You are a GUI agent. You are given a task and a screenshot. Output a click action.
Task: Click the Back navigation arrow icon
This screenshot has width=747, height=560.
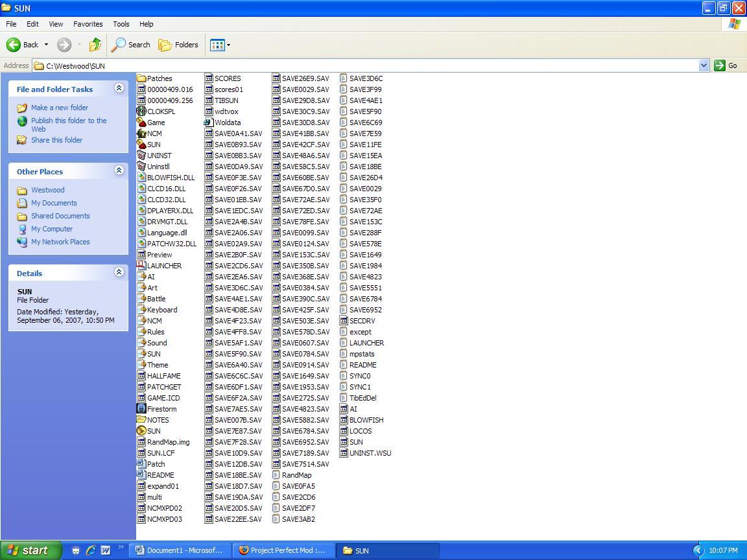(x=14, y=45)
